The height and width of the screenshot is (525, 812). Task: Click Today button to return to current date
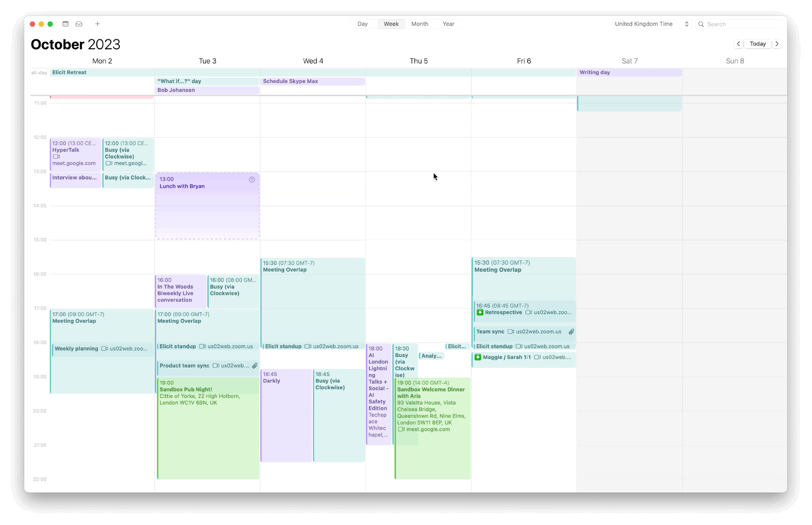tap(758, 43)
